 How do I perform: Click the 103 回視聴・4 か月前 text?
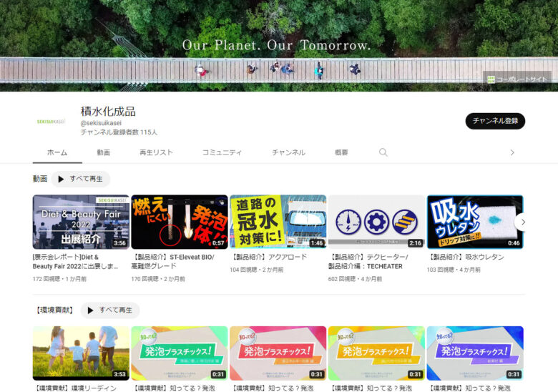[454, 270]
